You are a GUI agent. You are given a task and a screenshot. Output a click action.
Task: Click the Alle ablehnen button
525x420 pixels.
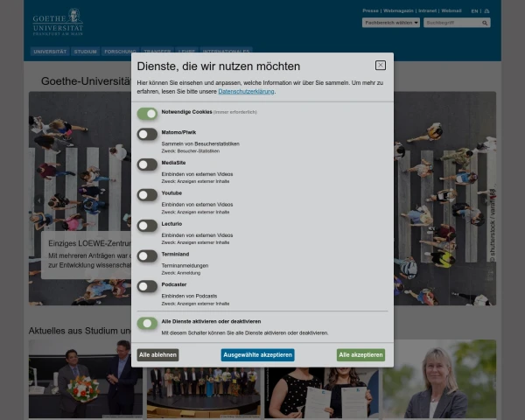(x=157, y=354)
